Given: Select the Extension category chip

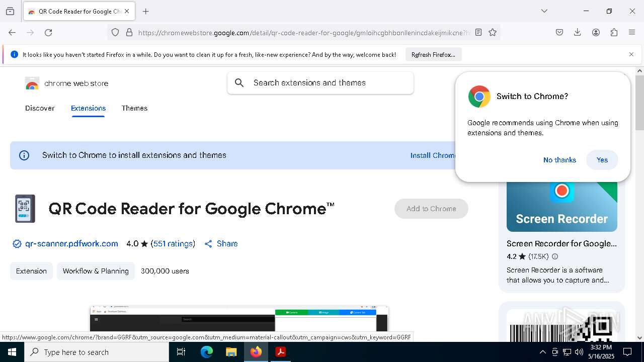Looking at the screenshot, I should click(x=31, y=271).
